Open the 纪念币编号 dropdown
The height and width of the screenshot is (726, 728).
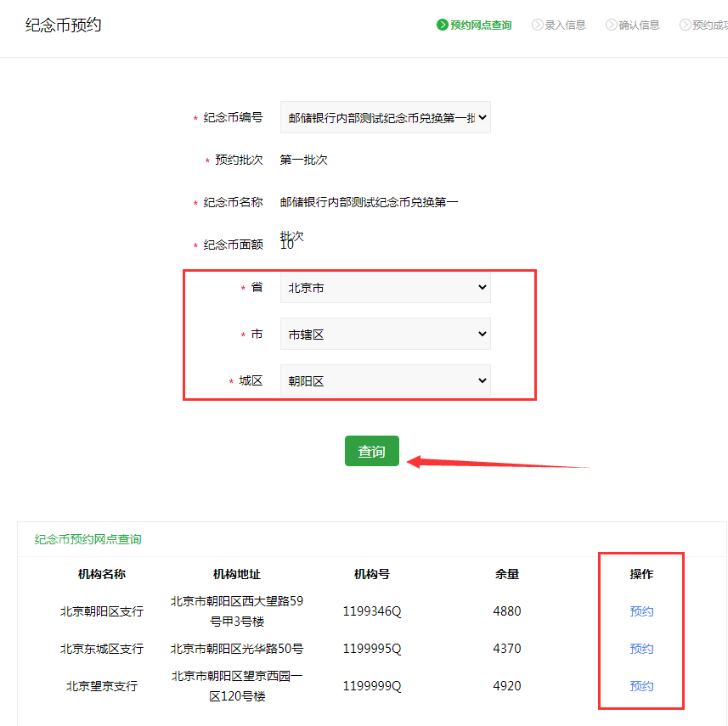385,118
